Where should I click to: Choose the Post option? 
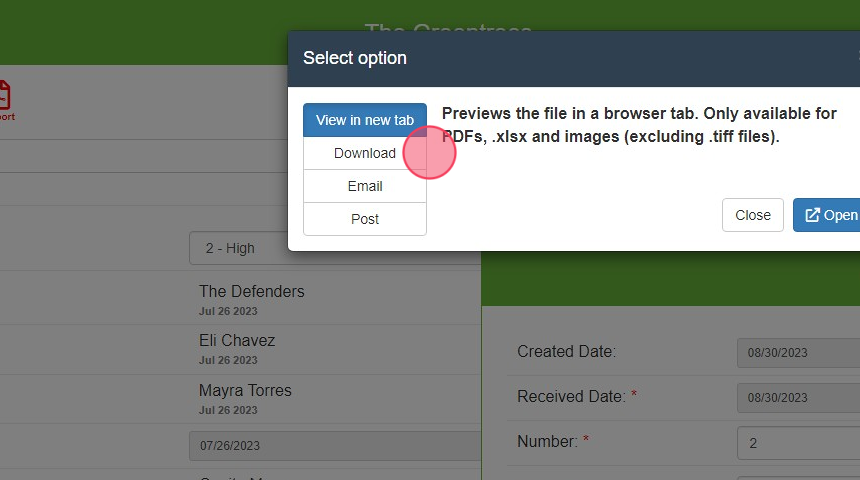pos(365,219)
